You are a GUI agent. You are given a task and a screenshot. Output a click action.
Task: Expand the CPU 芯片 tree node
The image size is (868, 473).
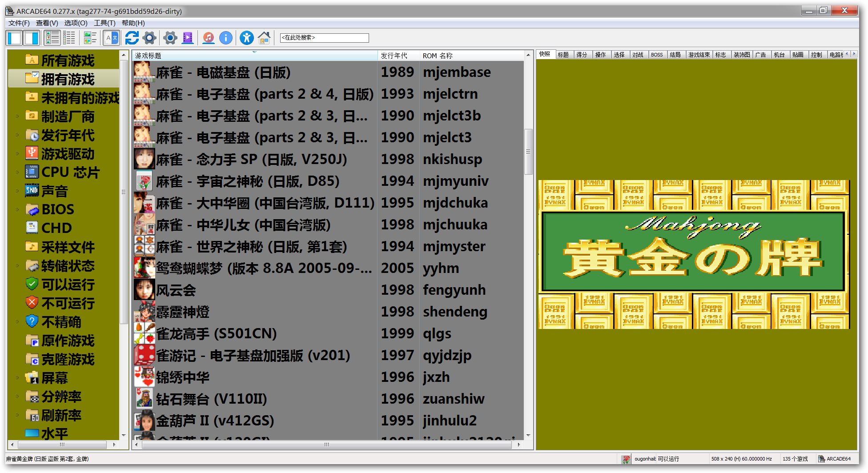pyautogui.click(x=17, y=172)
